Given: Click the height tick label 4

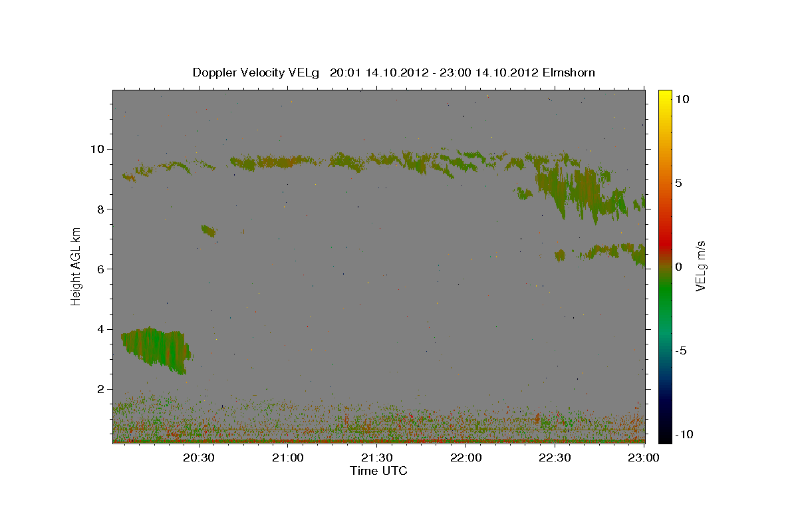Looking at the screenshot, I should coord(102,329).
